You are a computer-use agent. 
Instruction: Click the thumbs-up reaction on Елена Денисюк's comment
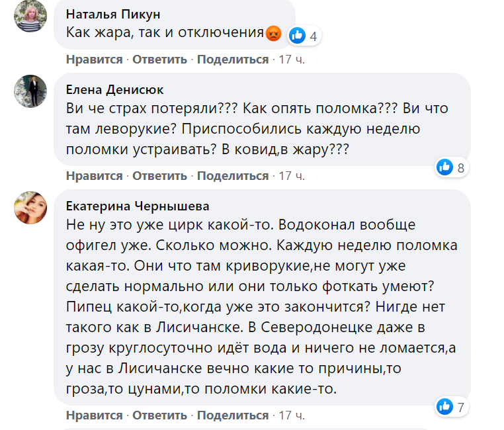(444, 167)
